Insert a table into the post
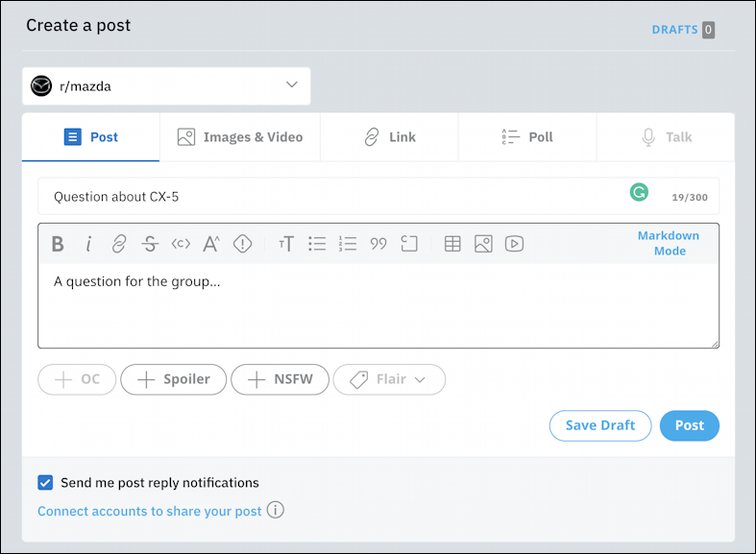The width and height of the screenshot is (756, 554). click(x=452, y=244)
